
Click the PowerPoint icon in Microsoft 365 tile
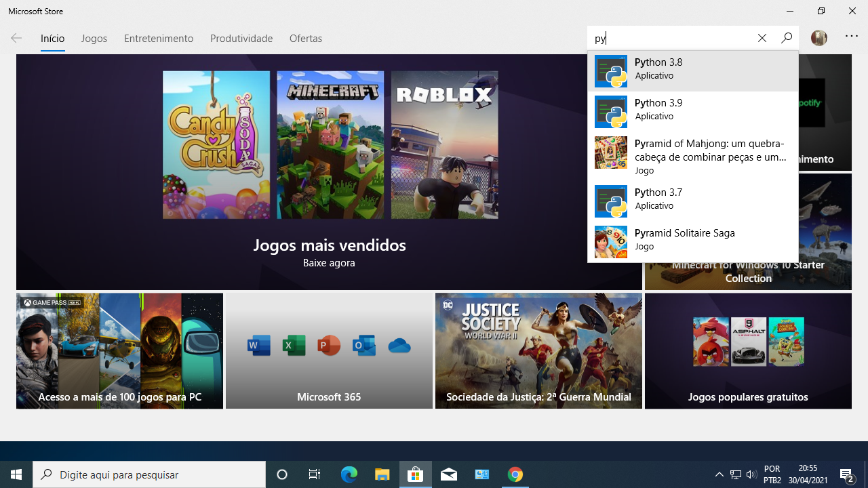tap(329, 346)
